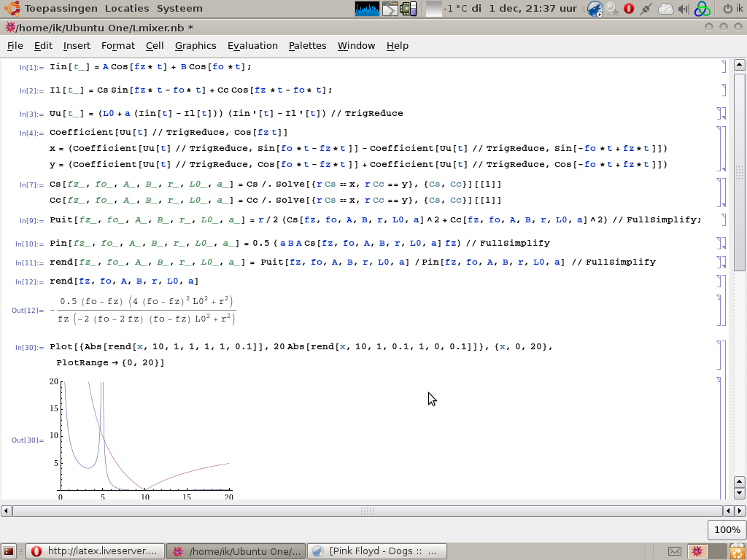Click the CPU system monitor graph

367,9
